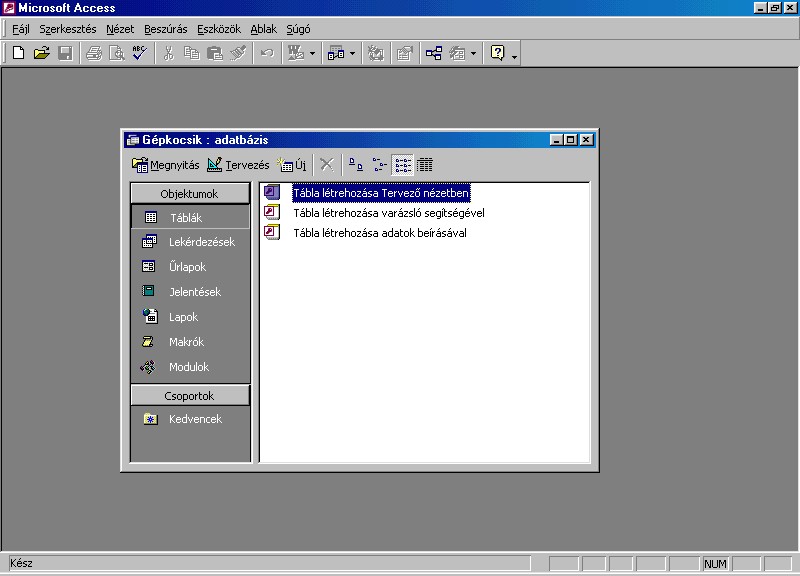Click the New database toolbar icon
Screen dimensions: 800x576
pos(18,53)
